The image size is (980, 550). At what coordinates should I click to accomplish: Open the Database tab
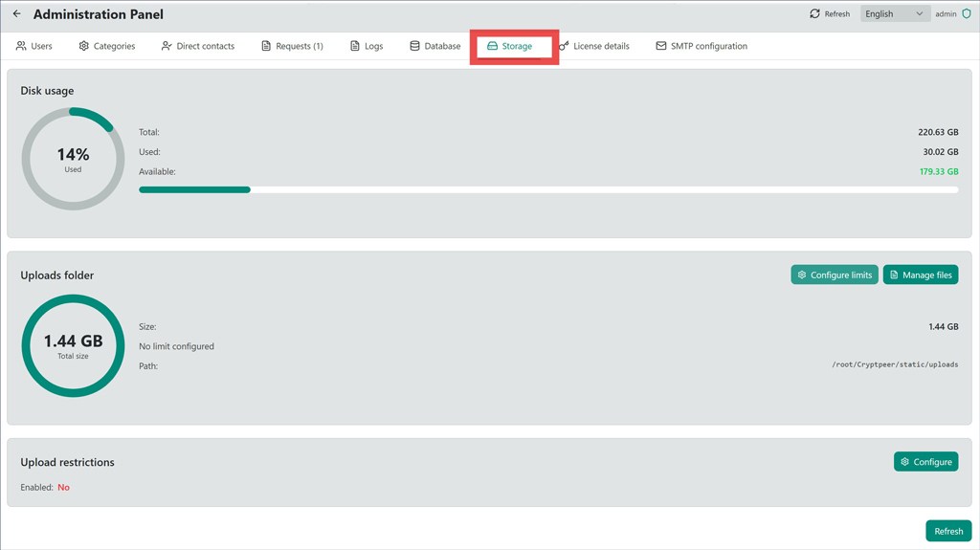pyautogui.click(x=435, y=46)
